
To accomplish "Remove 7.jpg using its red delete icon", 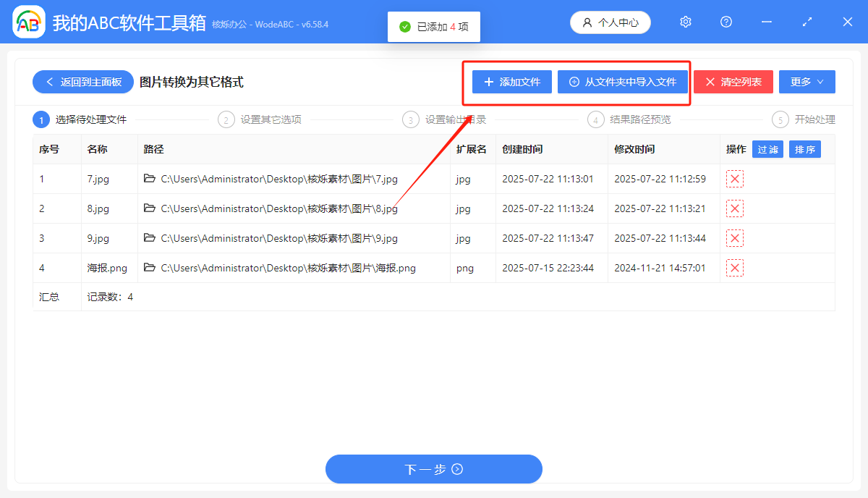I will [734, 178].
